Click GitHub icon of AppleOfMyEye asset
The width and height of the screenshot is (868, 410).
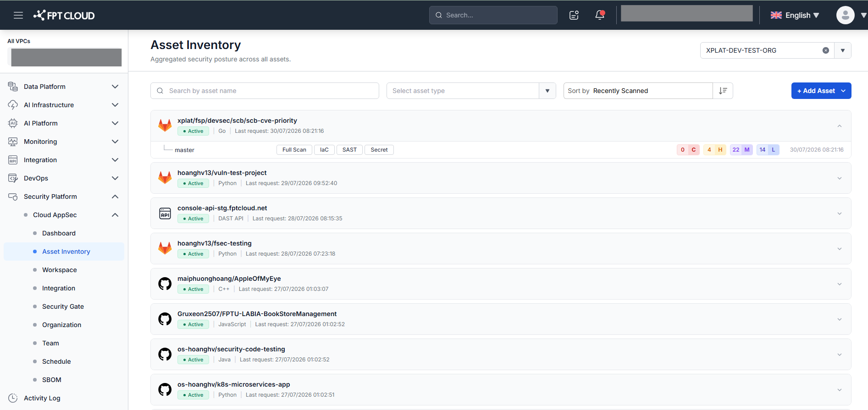[165, 284]
